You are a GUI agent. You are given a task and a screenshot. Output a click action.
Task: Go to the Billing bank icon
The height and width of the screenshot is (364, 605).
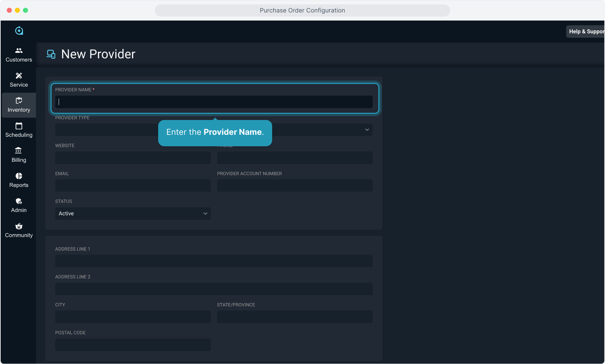19,151
